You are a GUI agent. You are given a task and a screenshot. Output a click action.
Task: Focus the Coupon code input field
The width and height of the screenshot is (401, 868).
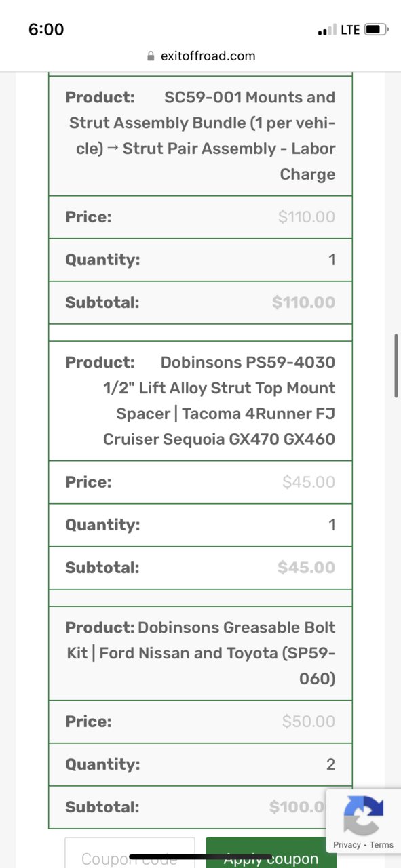[130, 853]
